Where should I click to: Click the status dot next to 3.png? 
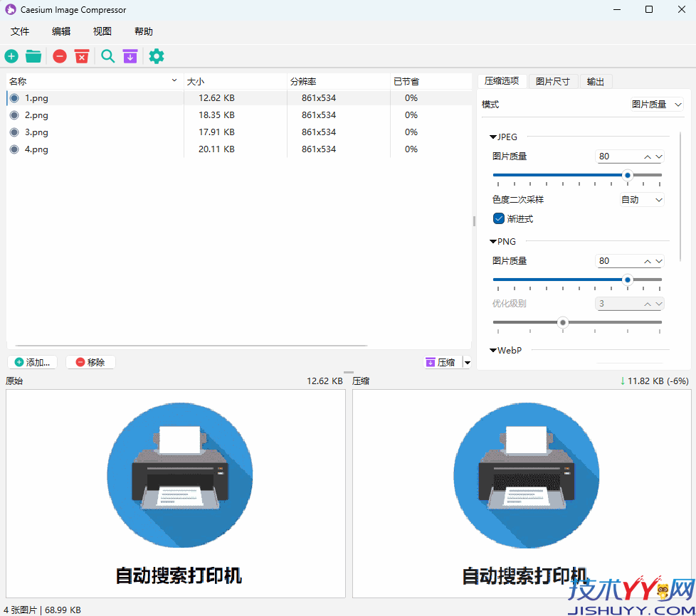click(14, 132)
